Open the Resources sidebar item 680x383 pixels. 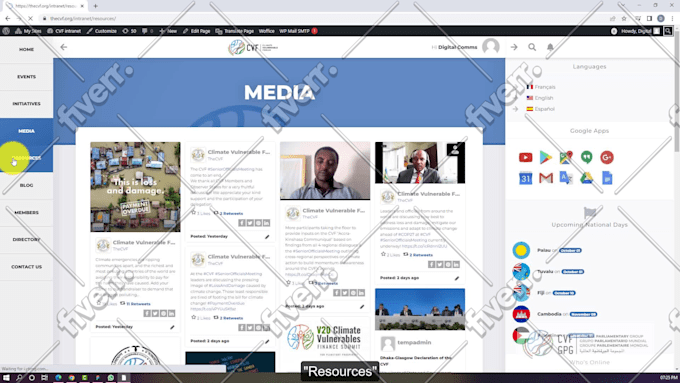point(26,158)
